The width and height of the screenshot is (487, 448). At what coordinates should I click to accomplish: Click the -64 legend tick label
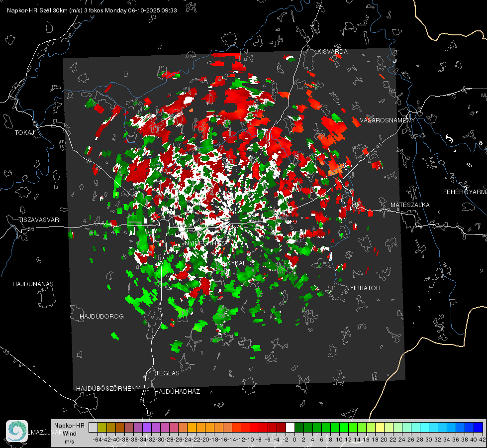(97, 440)
